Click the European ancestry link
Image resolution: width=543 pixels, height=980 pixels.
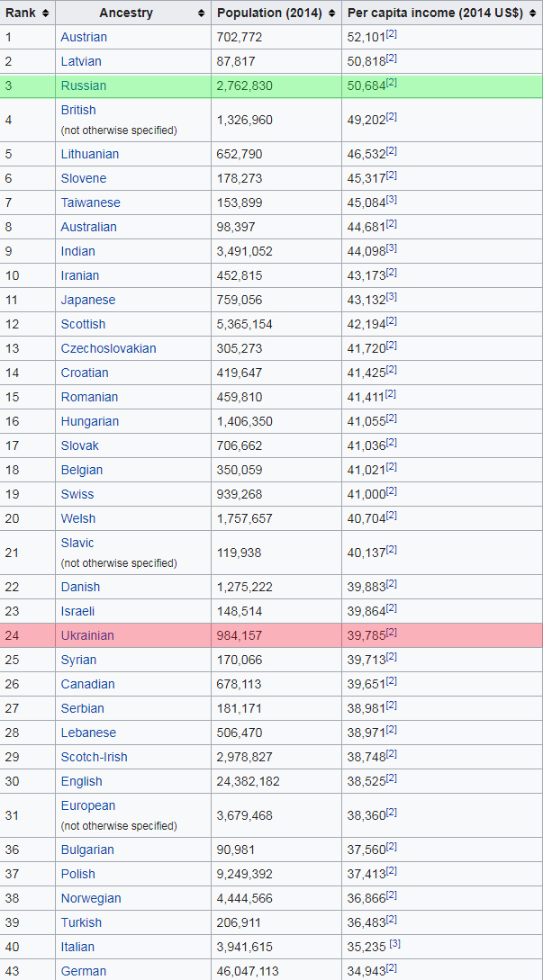88,805
